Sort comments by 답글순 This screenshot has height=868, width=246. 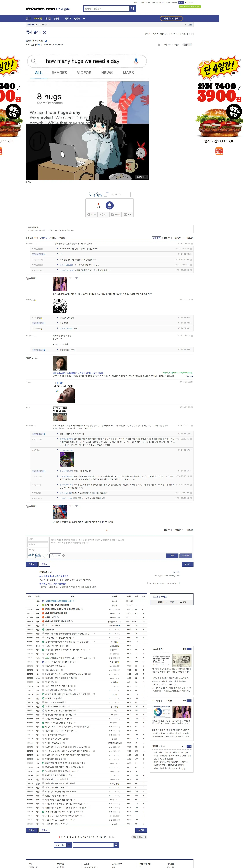[x=62, y=238]
